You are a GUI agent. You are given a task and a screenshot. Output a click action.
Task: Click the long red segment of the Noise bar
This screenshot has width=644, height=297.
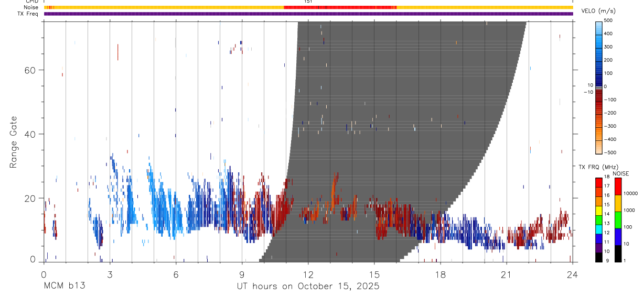(340, 7)
